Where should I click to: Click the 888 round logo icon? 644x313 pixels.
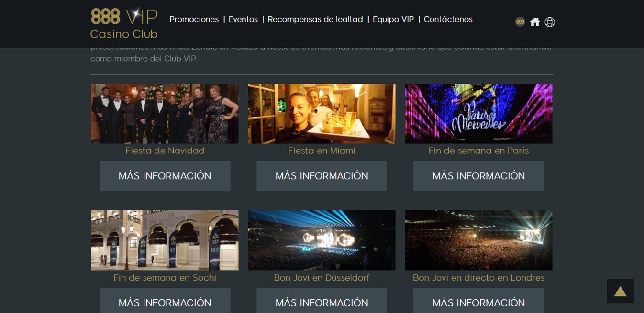coord(520,22)
